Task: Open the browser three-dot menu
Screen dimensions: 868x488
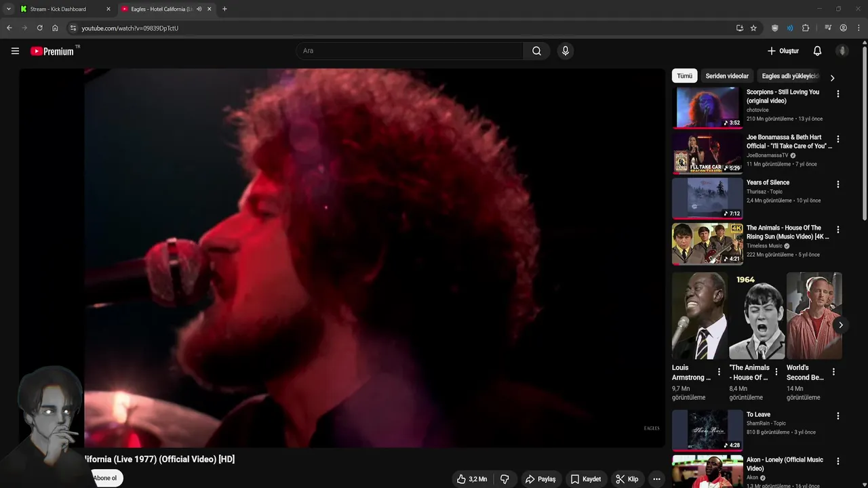Action: point(859,28)
